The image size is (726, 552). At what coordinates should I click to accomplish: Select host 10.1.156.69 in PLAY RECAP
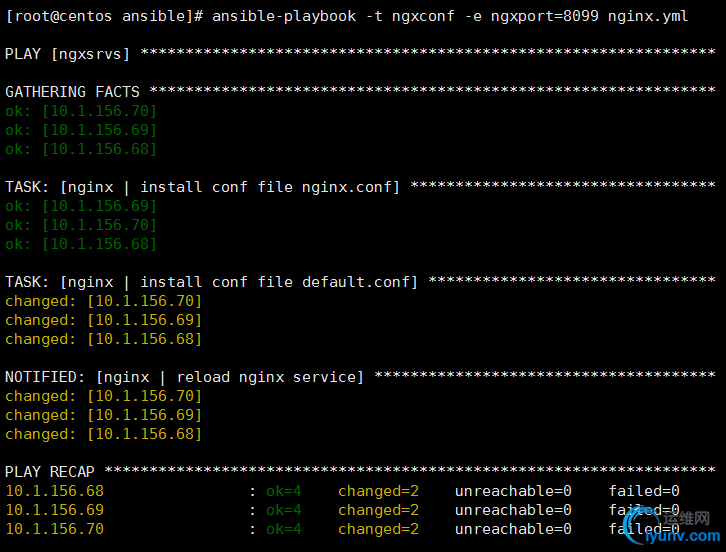pyautogui.click(x=55, y=510)
